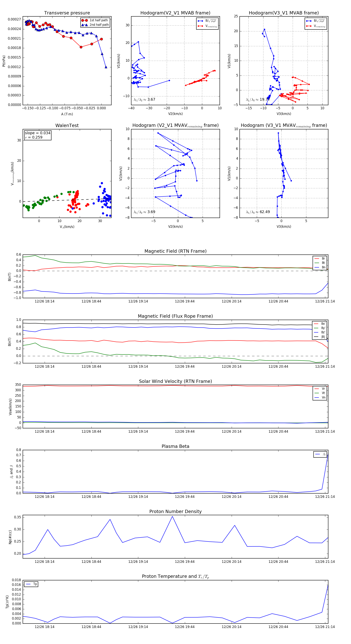The height and width of the screenshot is (644, 351).
Task: Click the "12/26 19:44" tick under Plasma Beta
Action: coord(185,496)
